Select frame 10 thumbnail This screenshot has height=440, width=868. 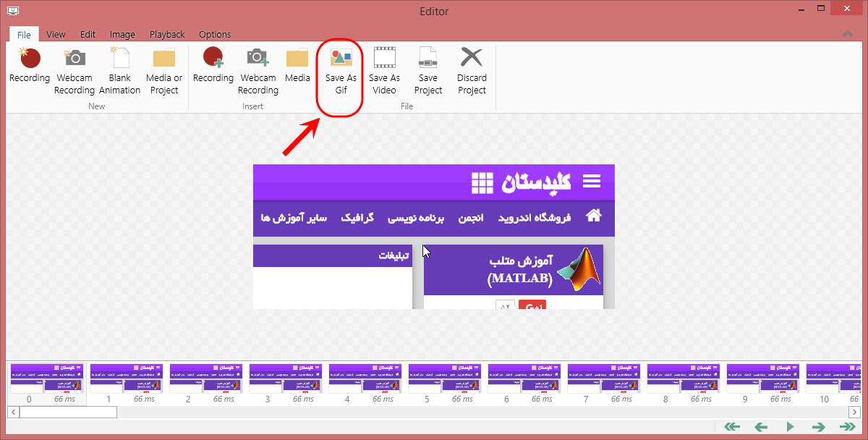click(x=833, y=384)
